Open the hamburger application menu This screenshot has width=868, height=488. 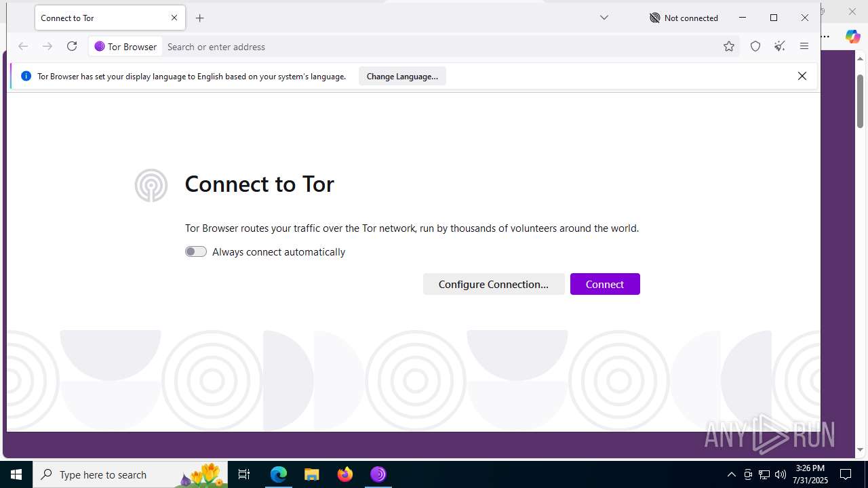(x=804, y=47)
